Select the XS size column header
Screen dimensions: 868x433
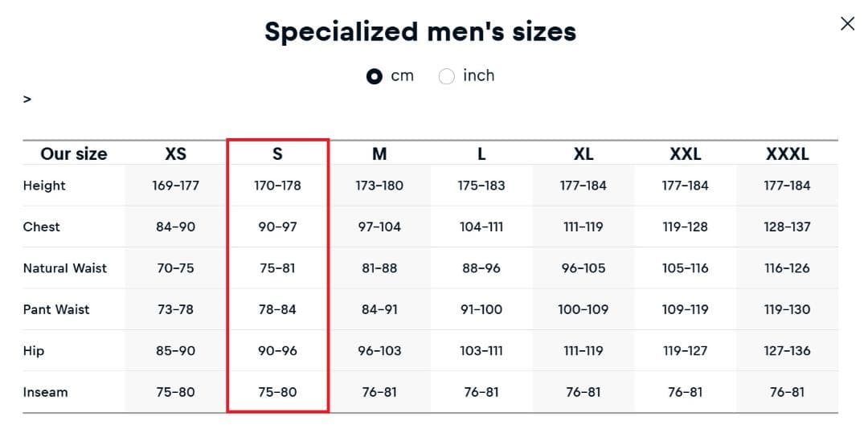pyautogui.click(x=175, y=153)
